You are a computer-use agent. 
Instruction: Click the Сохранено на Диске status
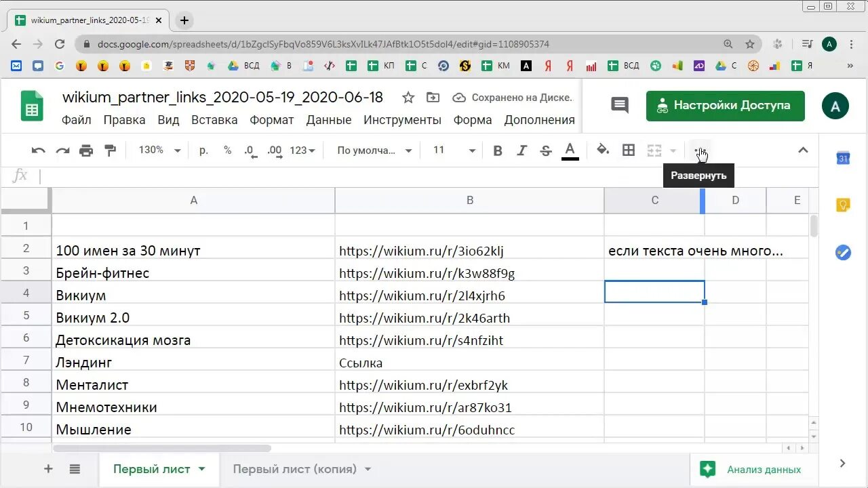pos(513,98)
